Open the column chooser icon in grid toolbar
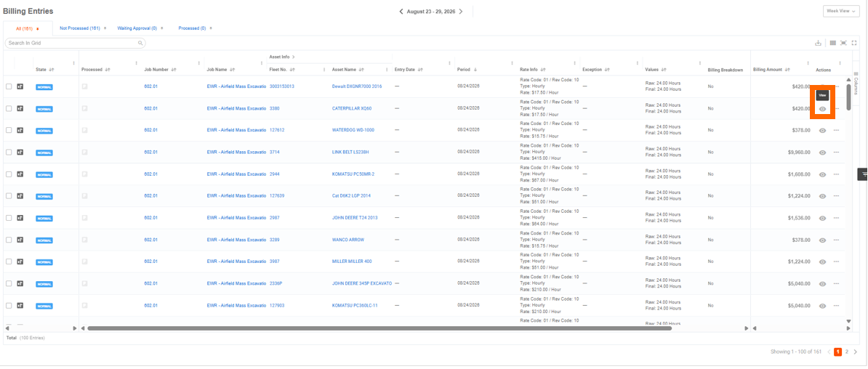The width and height of the screenshot is (868, 369). tap(832, 43)
